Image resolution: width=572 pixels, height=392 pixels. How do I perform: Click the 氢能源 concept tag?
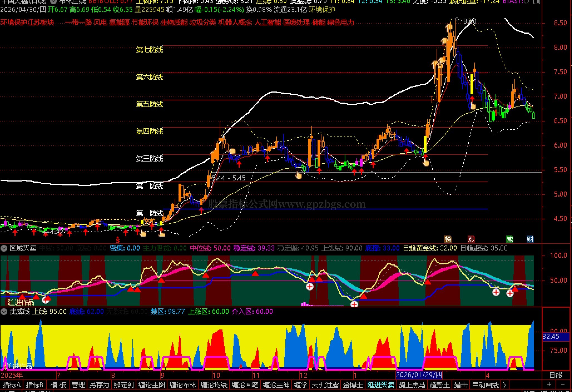coord(119,22)
